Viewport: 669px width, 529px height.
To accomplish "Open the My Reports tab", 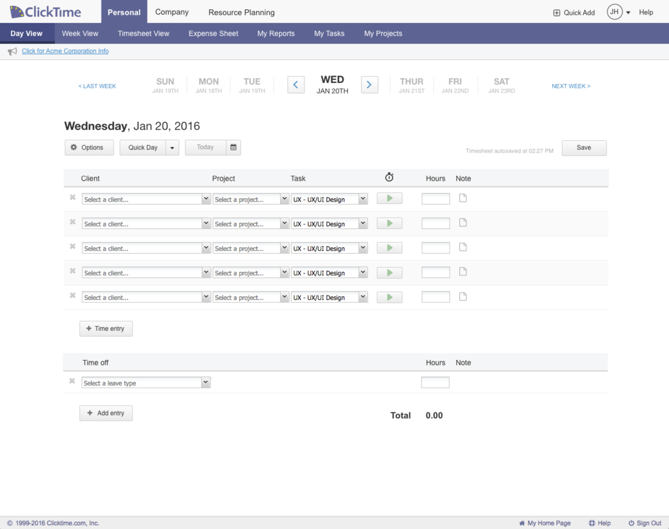I will tap(276, 33).
